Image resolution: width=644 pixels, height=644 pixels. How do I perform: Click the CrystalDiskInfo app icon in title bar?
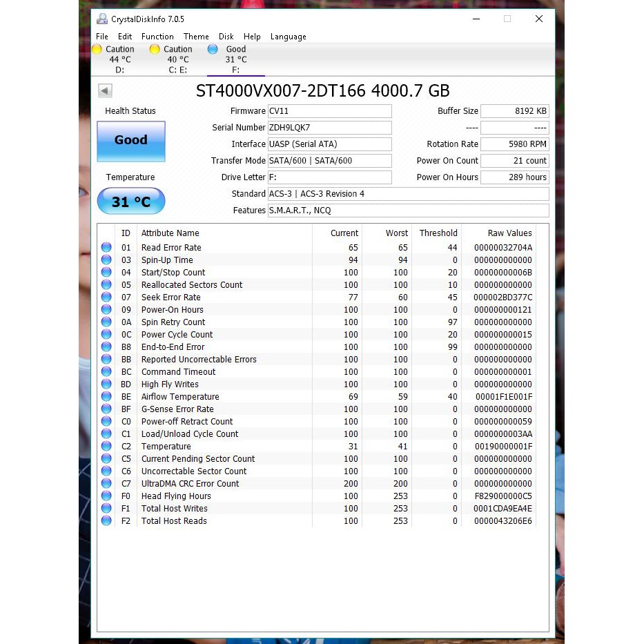(x=102, y=19)
